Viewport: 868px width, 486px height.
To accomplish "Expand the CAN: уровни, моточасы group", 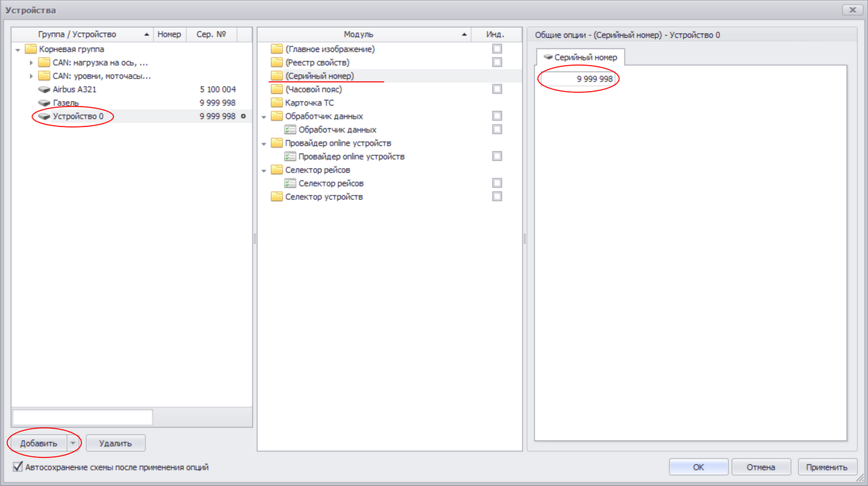I will coord(32,76).
